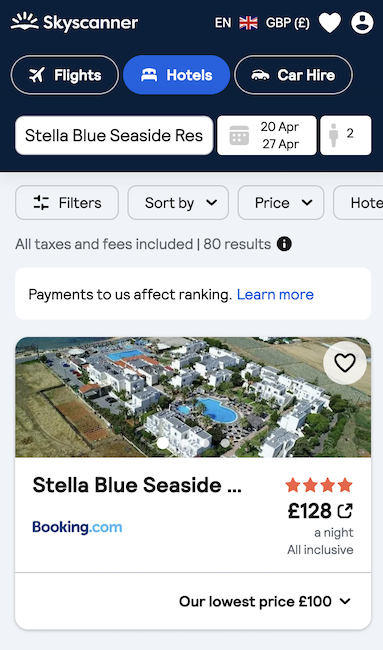This screenshot has height=650, width=383.
Task: Click the guests person icon
Action: [334, 135]
